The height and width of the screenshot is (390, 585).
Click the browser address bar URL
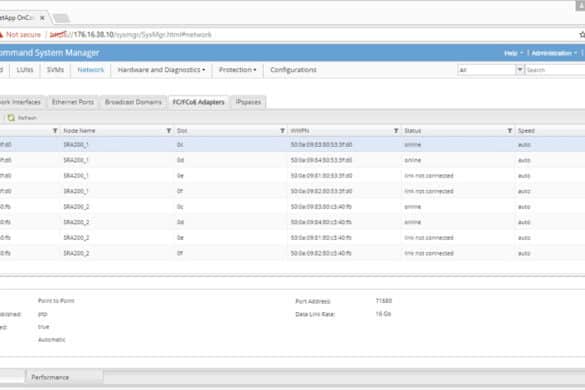[131, 35]
